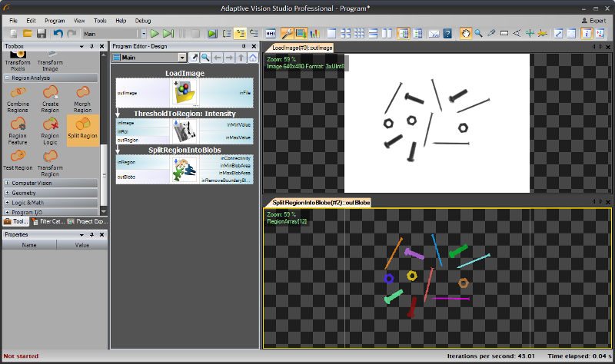This screenshot has width=615, height=364.
Task: Click the Save floppy disk icon
Action: pos(42,34)
